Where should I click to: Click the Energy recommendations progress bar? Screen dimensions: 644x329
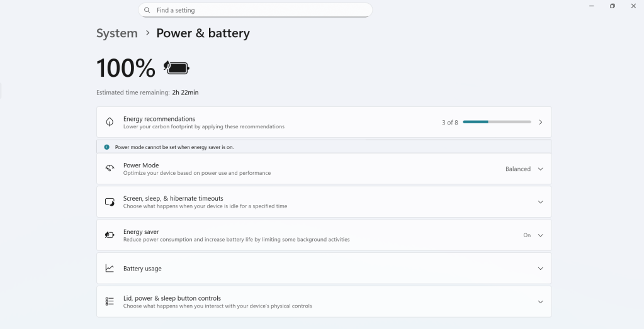(497, 122)
